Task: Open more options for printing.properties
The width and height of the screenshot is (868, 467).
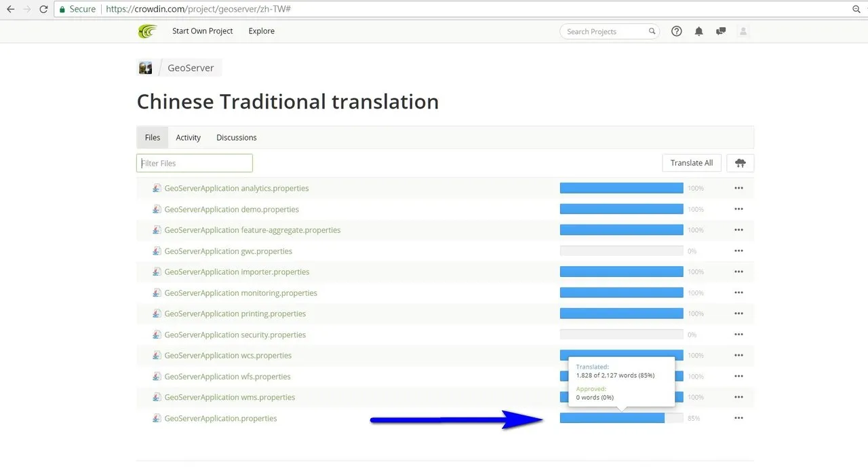Action: pos(739,314)
